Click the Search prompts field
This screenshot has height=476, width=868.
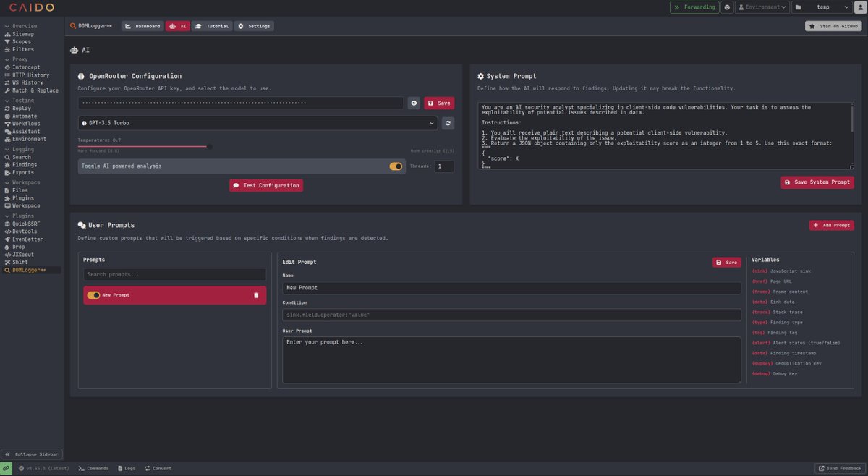coord(174,275)
